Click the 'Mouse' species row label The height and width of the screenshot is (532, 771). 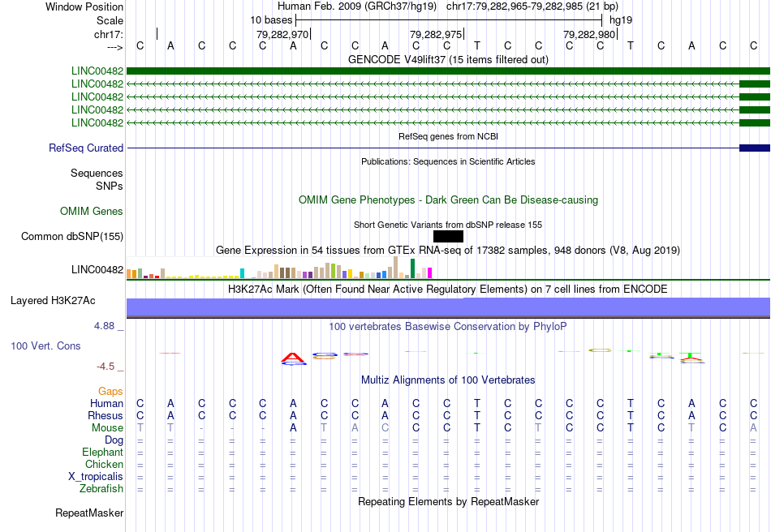coord(107,428)
